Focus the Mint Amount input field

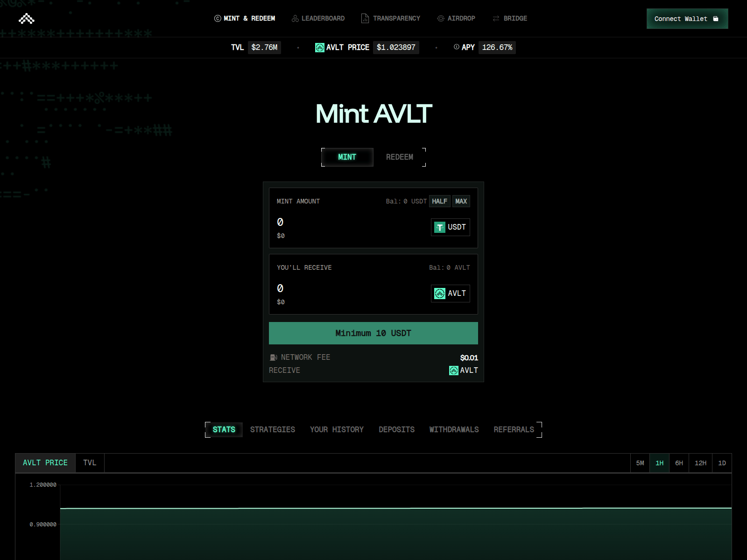click(x=350, y=222)
